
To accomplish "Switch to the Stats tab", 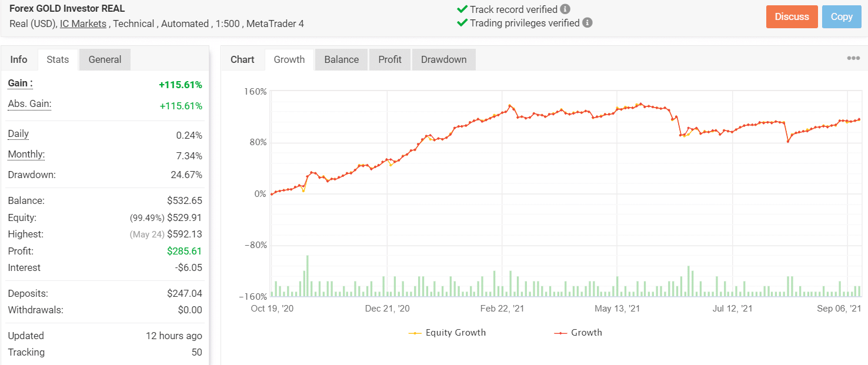I will pos(58,59).
